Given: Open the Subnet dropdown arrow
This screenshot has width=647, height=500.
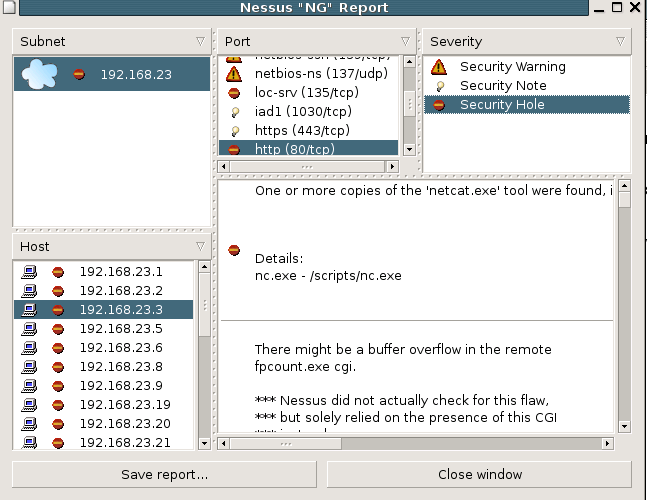Looking at the screenshot, I should coord(201,41).
